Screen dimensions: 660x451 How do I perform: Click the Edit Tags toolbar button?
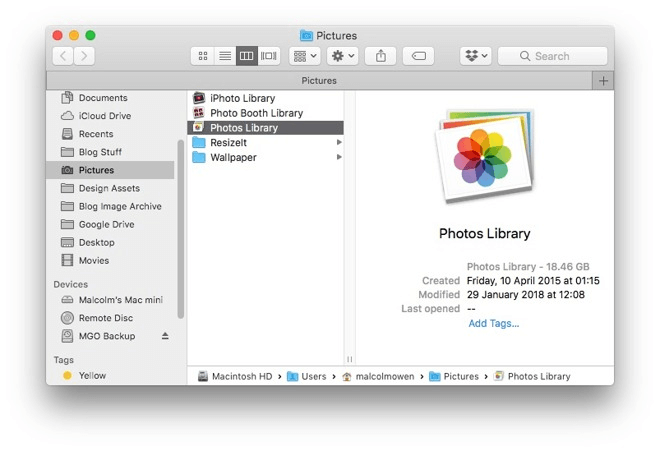pos(418,56)
